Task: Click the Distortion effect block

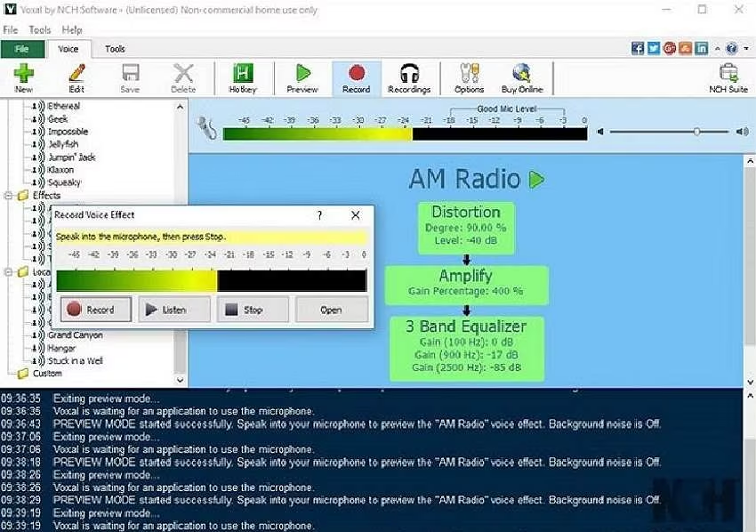Action: pyautogui.click(x=466, y=228)
